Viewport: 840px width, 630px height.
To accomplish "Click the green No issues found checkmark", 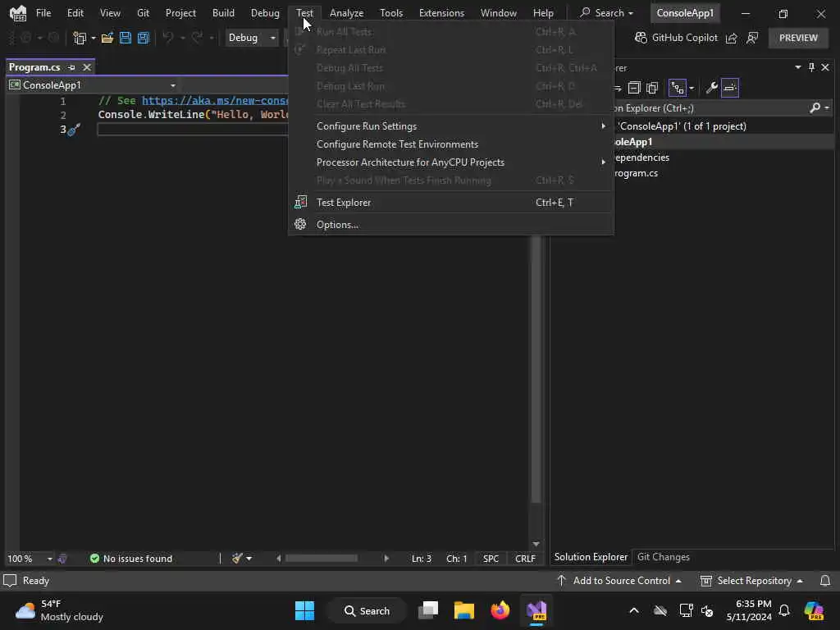I will coord(95,558).
